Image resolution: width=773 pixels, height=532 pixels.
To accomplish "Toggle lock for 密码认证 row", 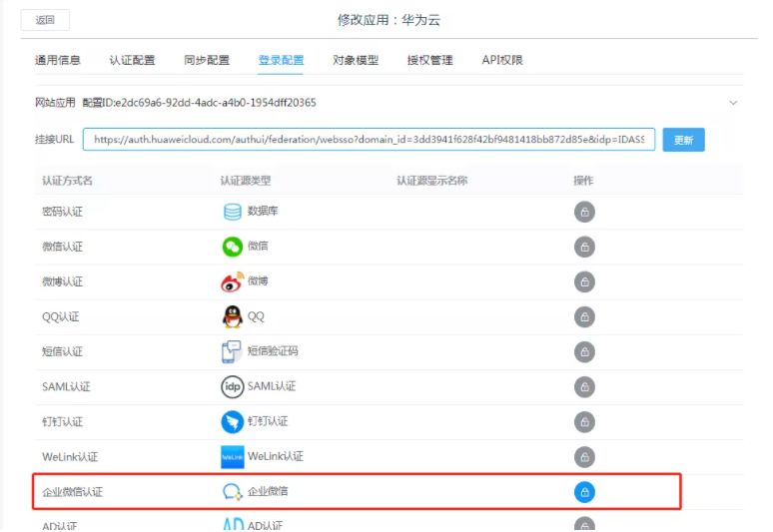I will point(584,212).
